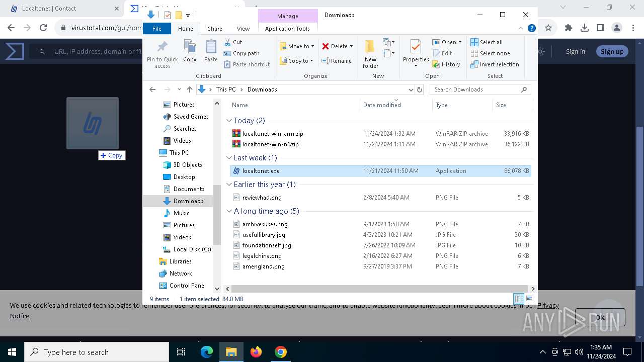Open Copy to dropdown

pyautogui.click(x=296, y=61)
